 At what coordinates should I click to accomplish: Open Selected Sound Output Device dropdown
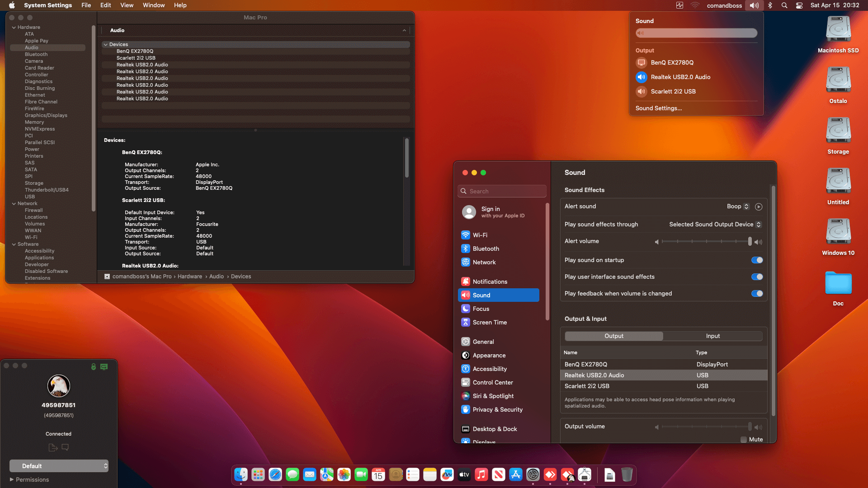tap(715, 225)
